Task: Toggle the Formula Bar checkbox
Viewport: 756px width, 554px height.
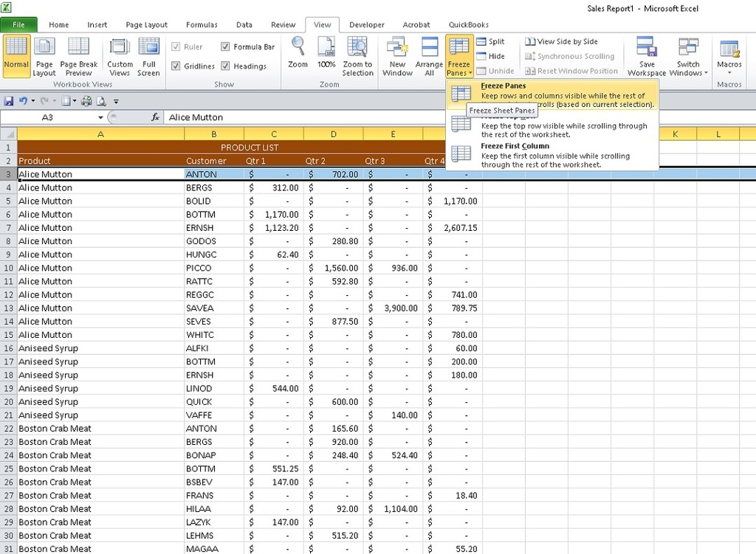Action: 226,47
